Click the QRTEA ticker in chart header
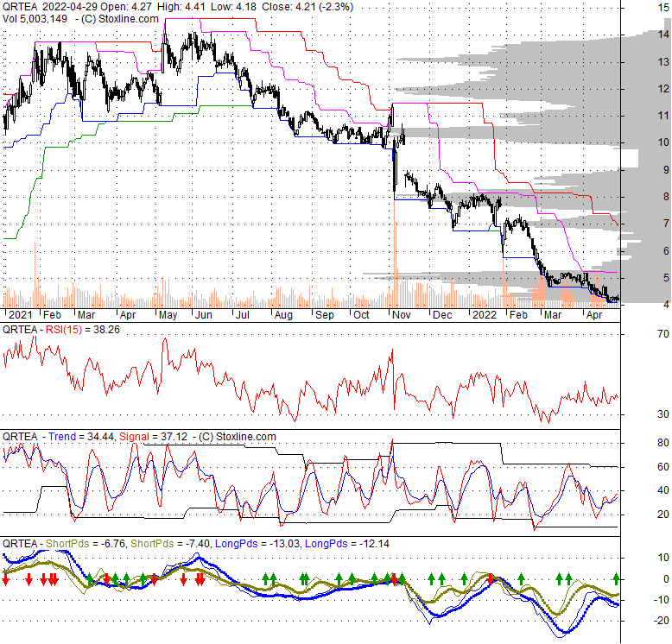This screenshot has width=672, height=644. 20,7
